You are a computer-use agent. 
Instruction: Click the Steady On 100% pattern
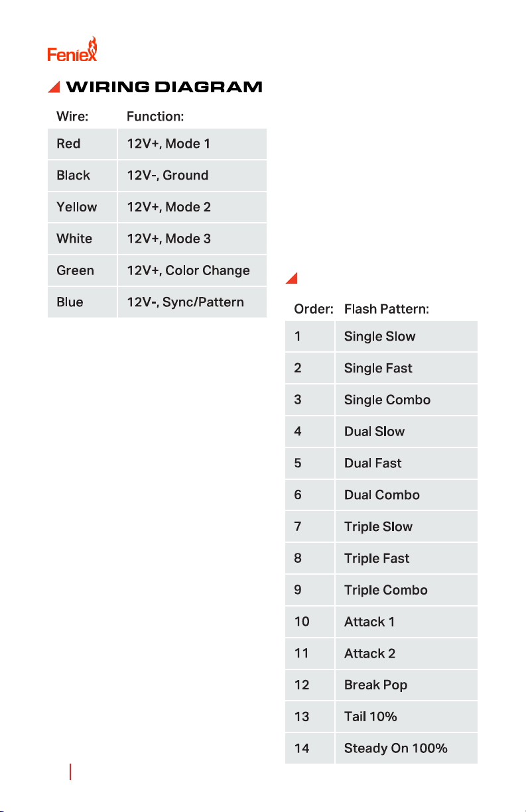pyautogui.click(x=395, y=748)
